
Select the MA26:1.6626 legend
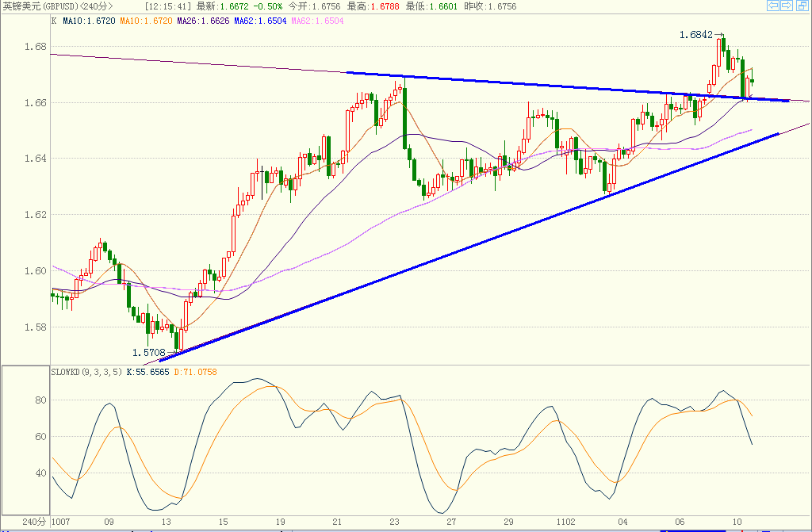(x=203, y=21)
